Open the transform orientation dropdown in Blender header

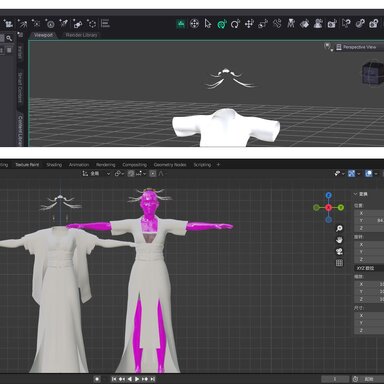96,174
